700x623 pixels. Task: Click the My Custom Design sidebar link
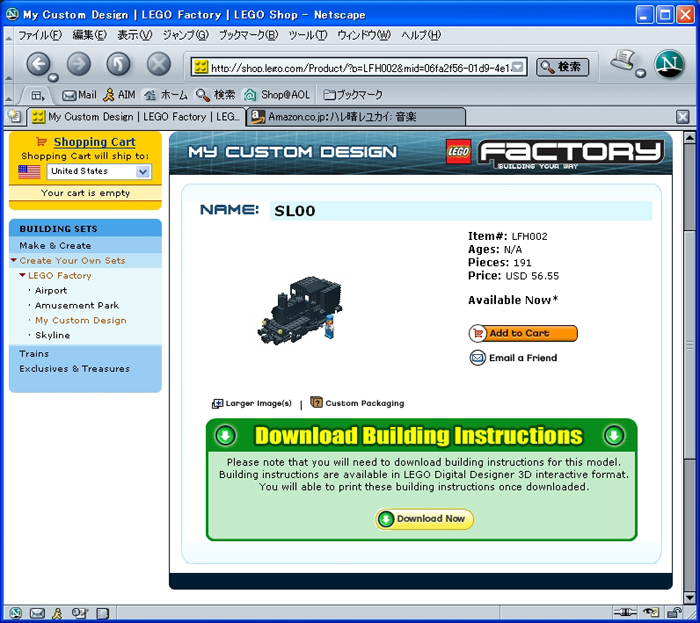81,320
